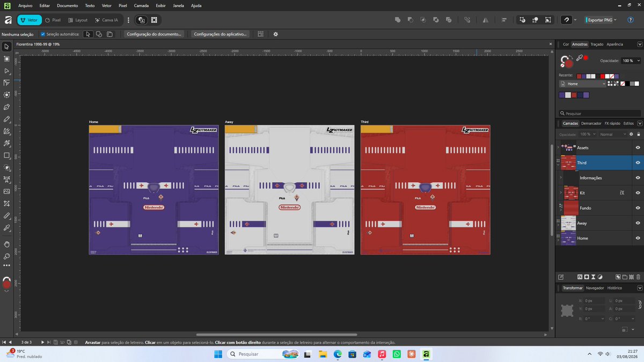Screen dimensions: 644x362
Task: Click the add mask layer icon
Action: pos(587,277)
